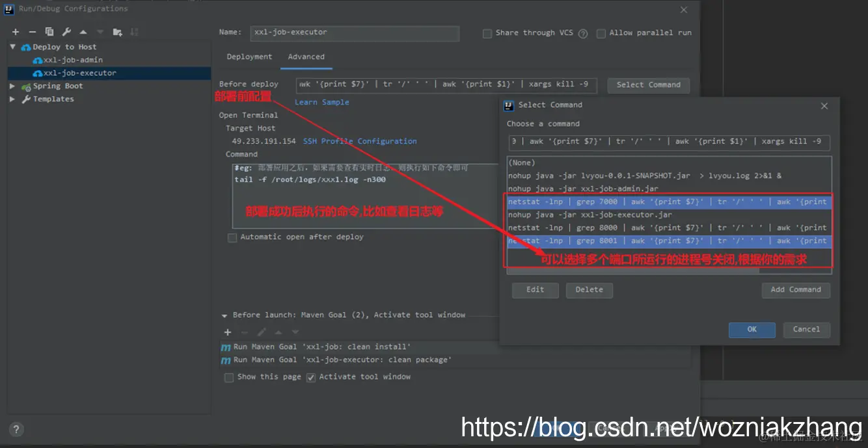Move configuration down in the tree toolbar

click(x=100, y=32)
